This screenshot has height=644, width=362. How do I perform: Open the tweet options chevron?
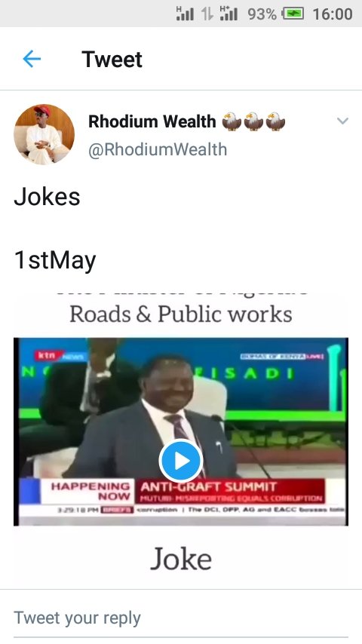tap(342, 121)
